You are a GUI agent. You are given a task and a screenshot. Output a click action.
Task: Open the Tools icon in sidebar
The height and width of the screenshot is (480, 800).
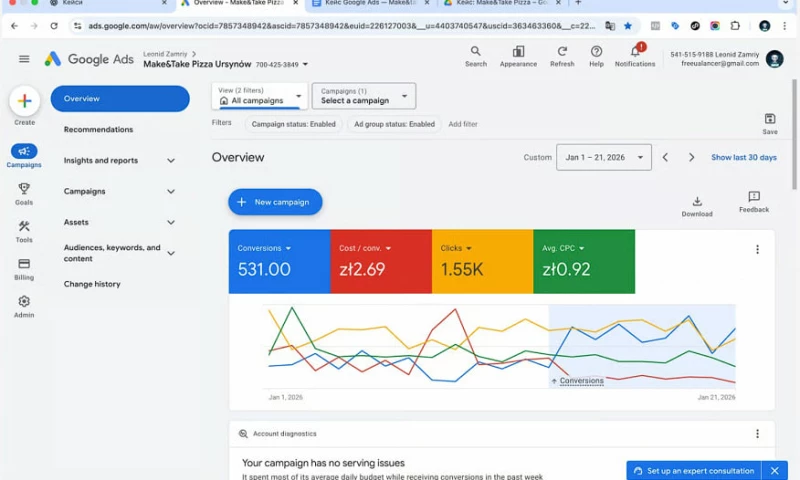24,227
